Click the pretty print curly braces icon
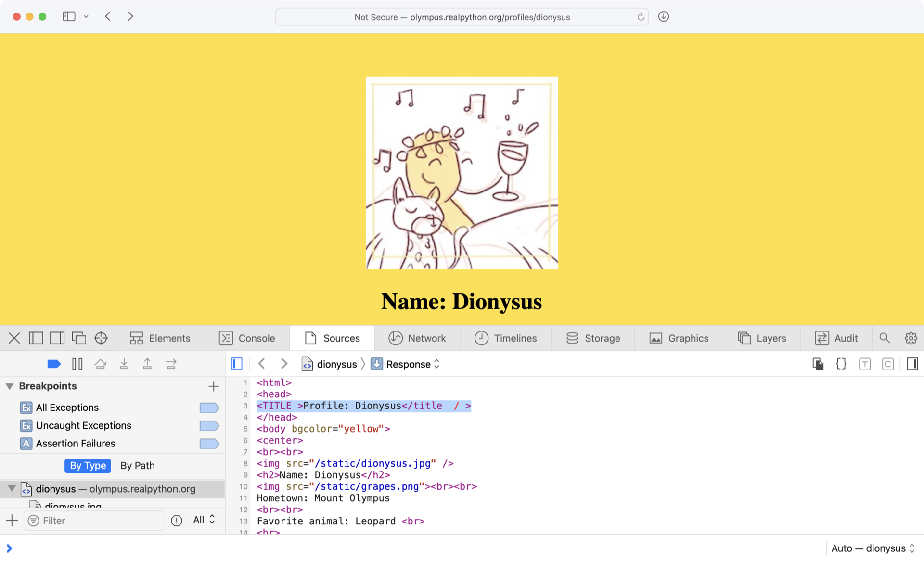 (841, 364)
